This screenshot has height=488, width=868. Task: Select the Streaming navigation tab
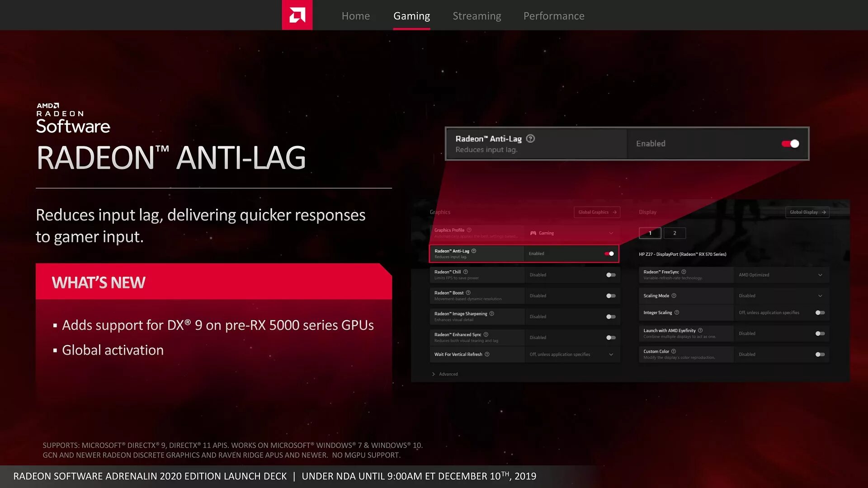pos(477,15)
